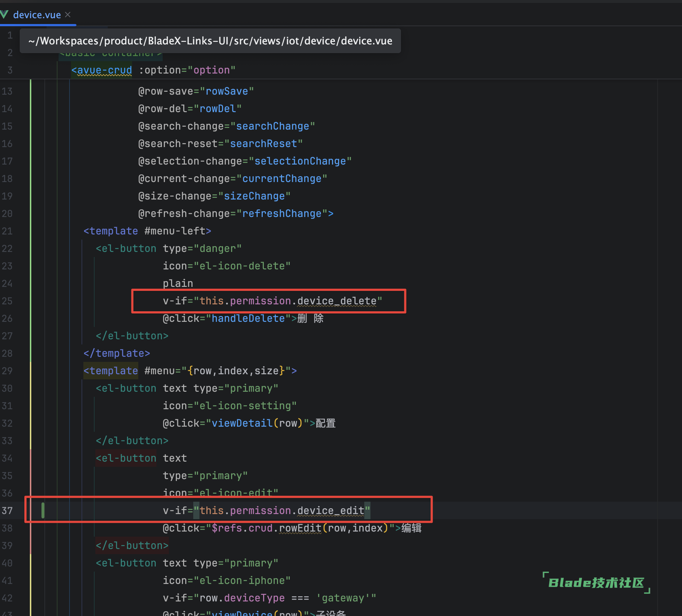This screenshot has height=616, width=682.
Task: Click the rowSave handler on line 13
Action: pos(226,91)
